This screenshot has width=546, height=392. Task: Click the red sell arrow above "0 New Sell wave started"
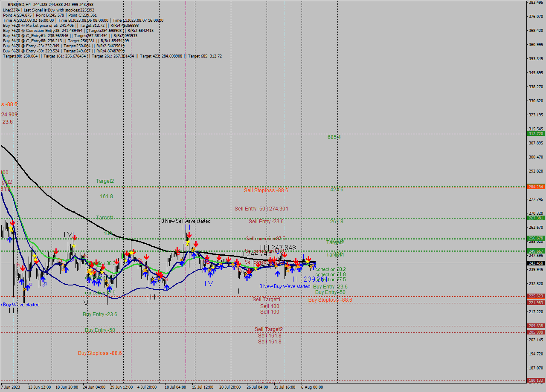[x=189, y=234]
